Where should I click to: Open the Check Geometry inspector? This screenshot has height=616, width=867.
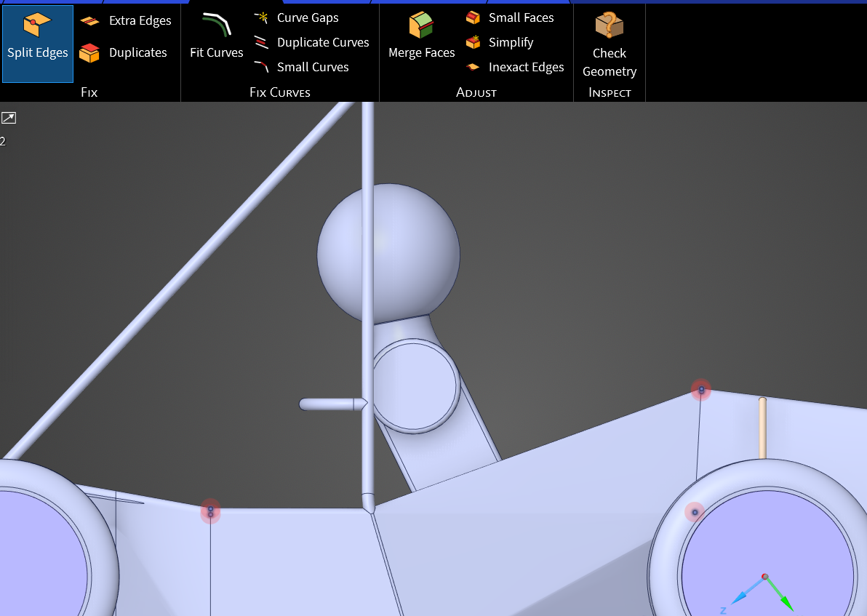[610, 45]
